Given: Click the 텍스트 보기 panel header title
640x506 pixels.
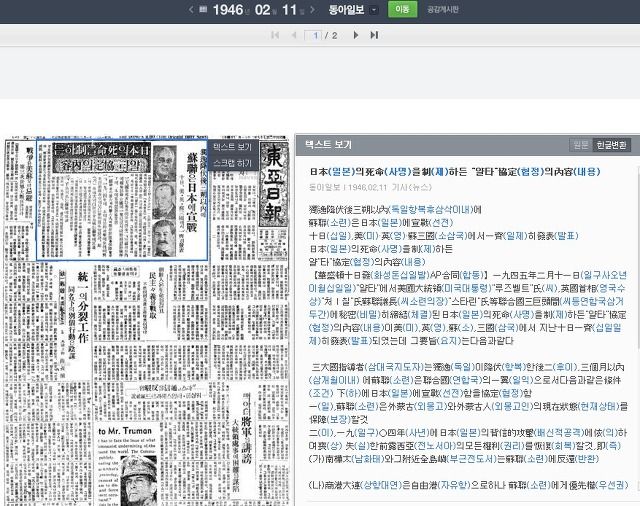Looking at the screenshot, I should (x=328, y=144).
